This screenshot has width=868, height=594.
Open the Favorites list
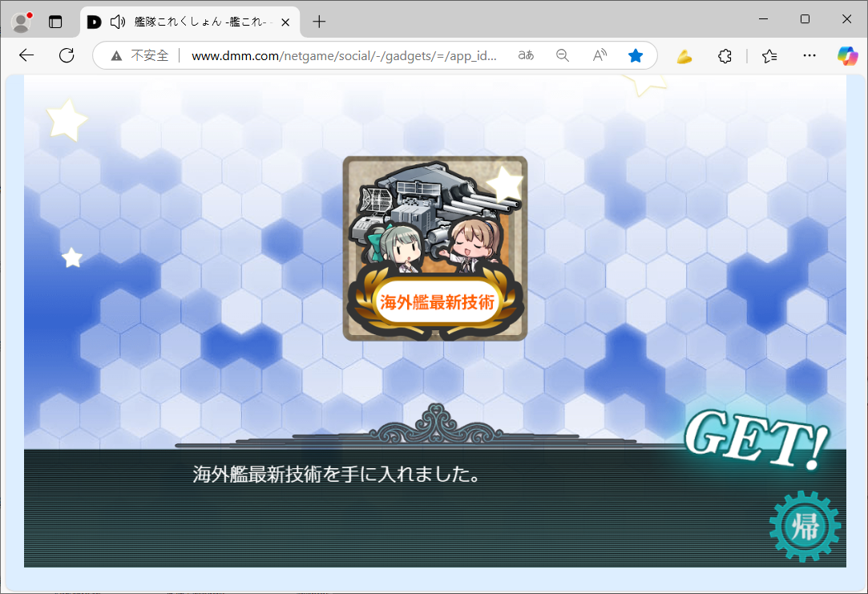coord(769,56)
